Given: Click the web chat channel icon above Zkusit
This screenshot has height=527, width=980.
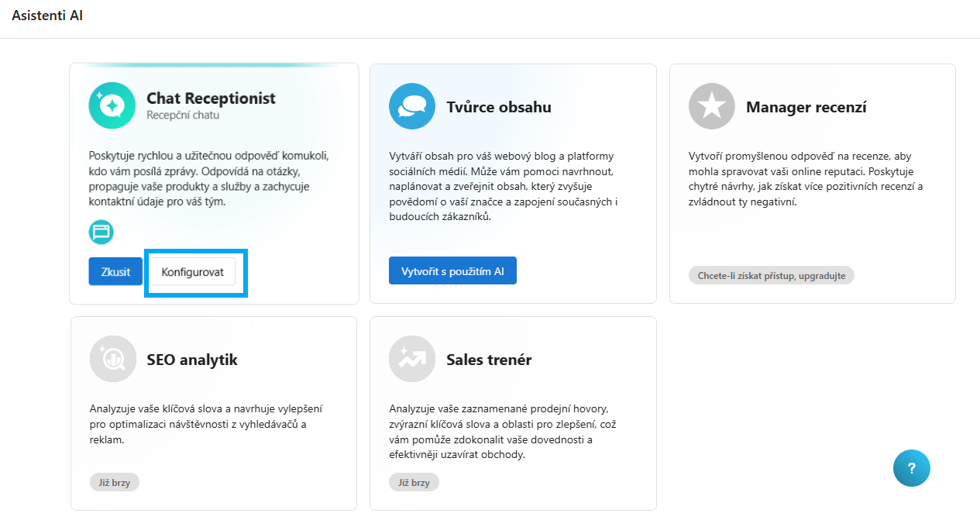Looking at the screenshot, I should (101, 232).
